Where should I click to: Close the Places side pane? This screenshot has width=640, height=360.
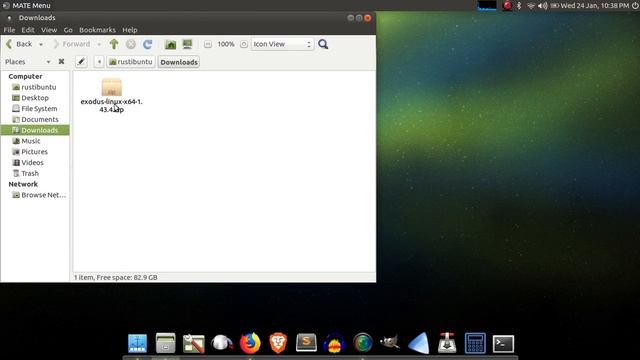pyautogui.click(x=61, y=62)
